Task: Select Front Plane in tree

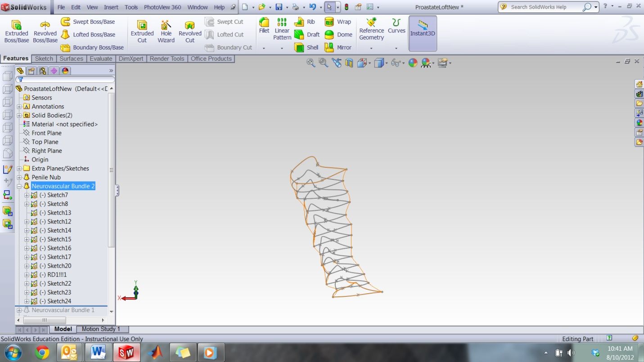Action: tap(46, 133)
